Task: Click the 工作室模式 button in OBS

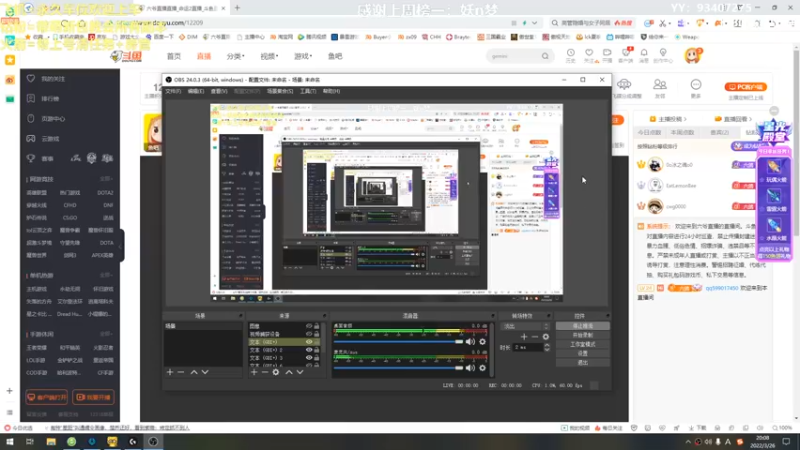Action: pyautogui.click(x=583, y=344)
